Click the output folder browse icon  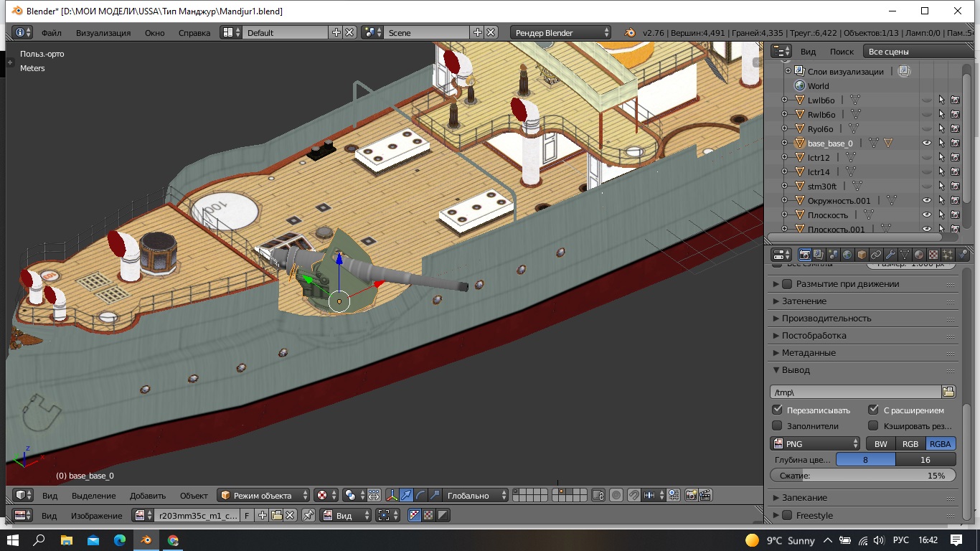click(x=948, y=392)
